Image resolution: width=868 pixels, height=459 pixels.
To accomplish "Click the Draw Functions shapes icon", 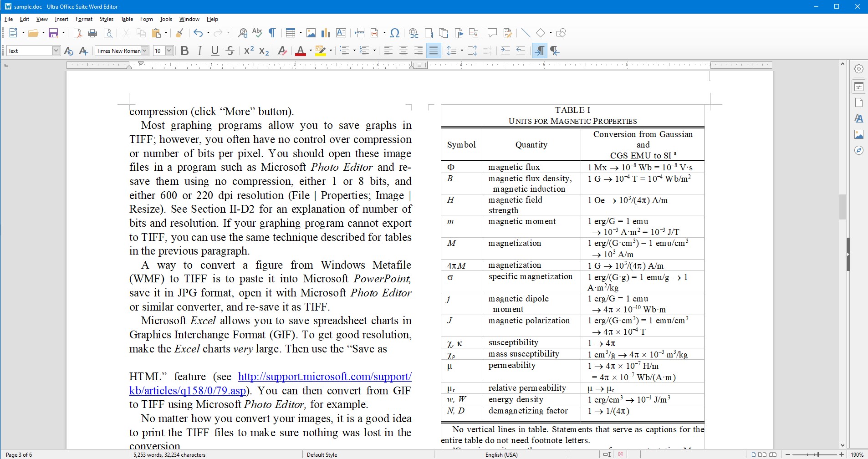I will pyautogui.click(x=561, y=33).
